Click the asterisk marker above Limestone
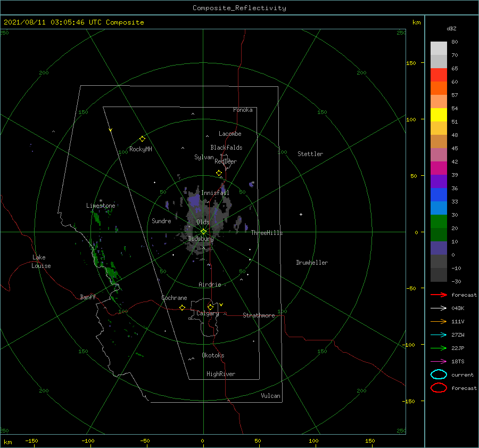 point(101,201)
